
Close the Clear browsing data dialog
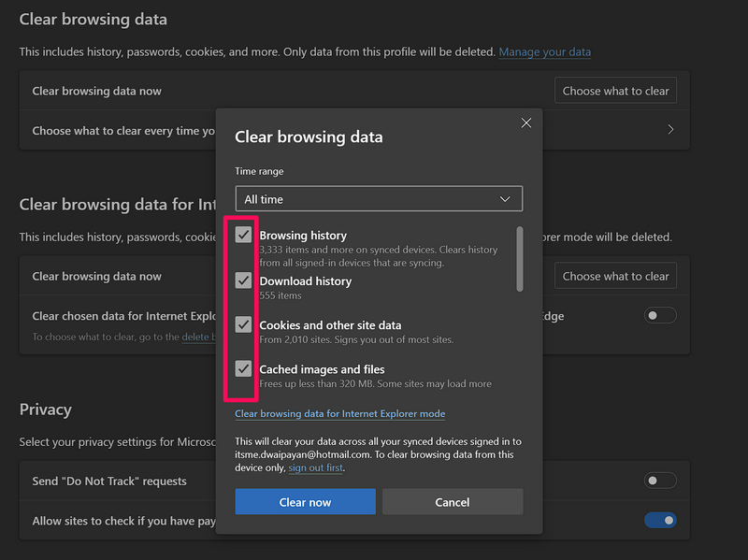pyautogui.click(x=525, y=123)
